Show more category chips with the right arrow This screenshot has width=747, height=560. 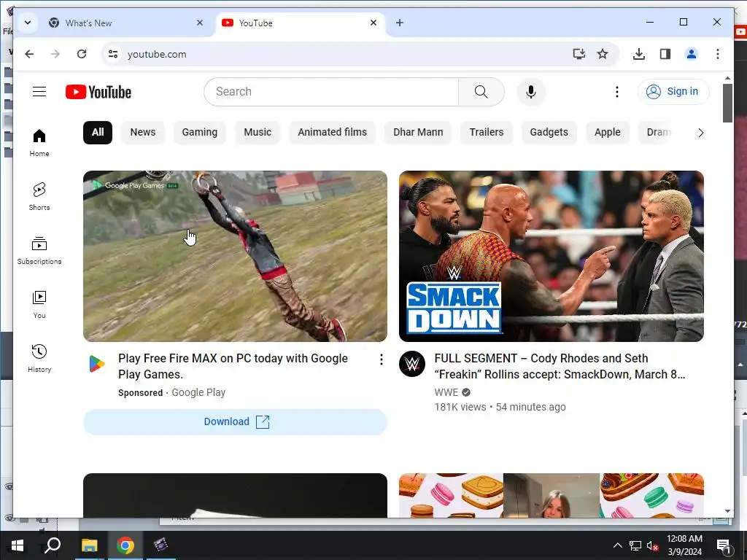(x=700, y=133)
